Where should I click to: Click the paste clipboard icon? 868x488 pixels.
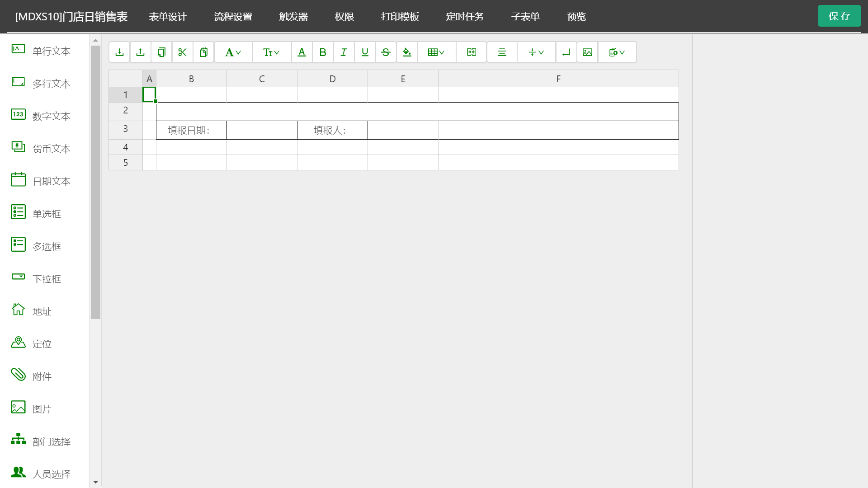[x=203, y=52]
